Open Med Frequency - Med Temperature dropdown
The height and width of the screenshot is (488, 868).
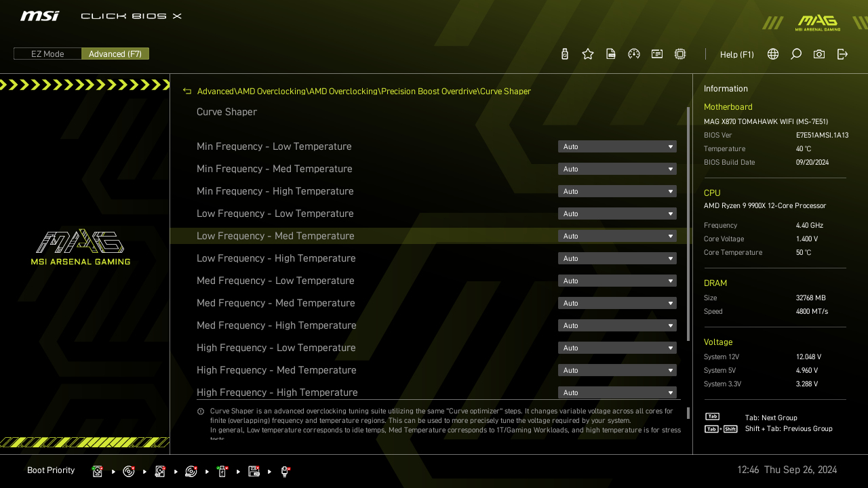pos(617,303)
